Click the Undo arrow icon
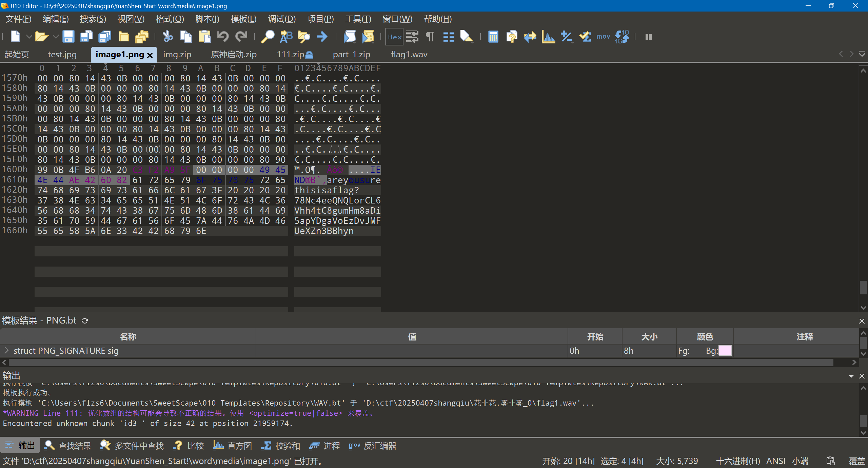The height and width of the screenshot is (468, 868). pos(223,37)
